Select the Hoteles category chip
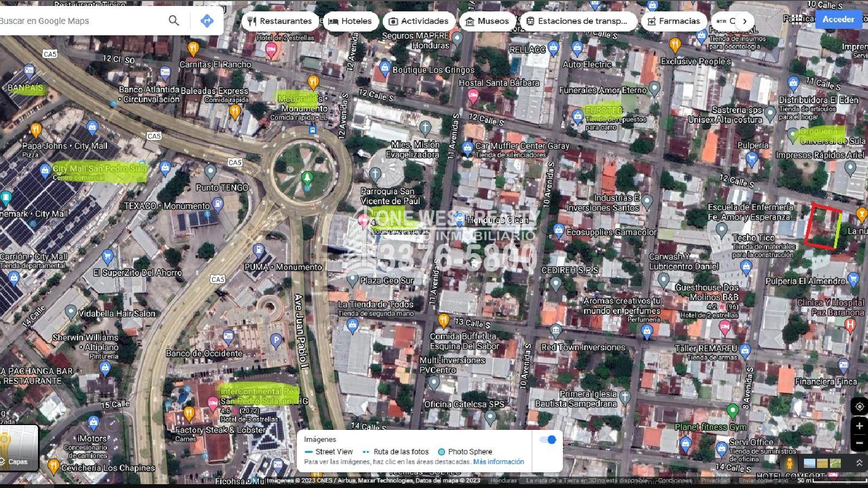Image resolution: width=868 pixels, height=488 pixels. coord(350,21)
